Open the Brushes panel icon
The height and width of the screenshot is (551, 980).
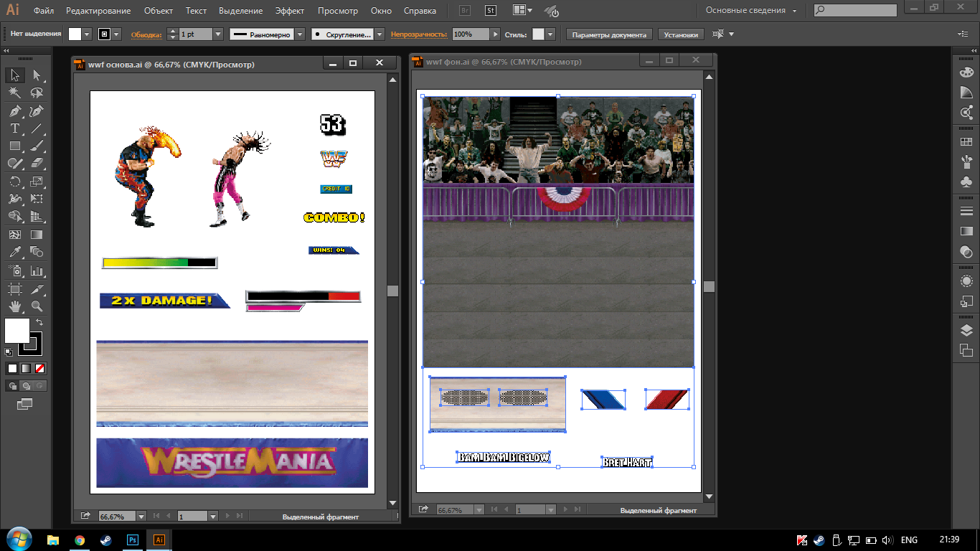pos(966,162)
